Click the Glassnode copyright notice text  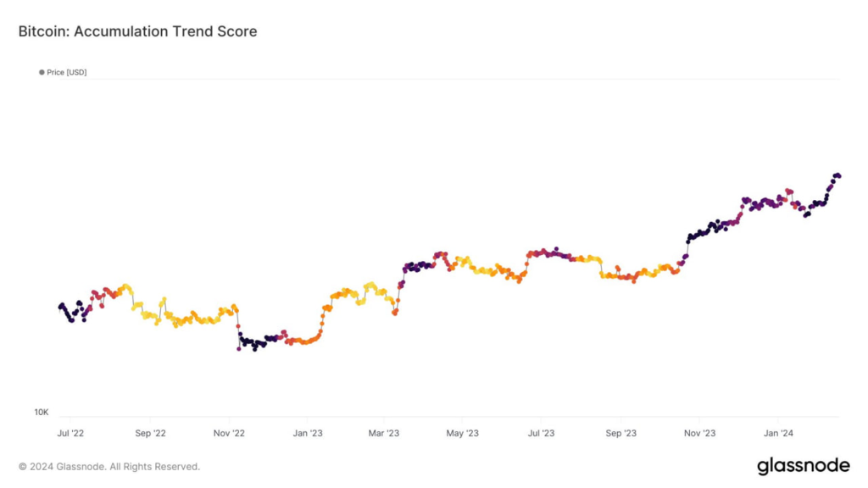pyautogui.click(x=109, y=467)
